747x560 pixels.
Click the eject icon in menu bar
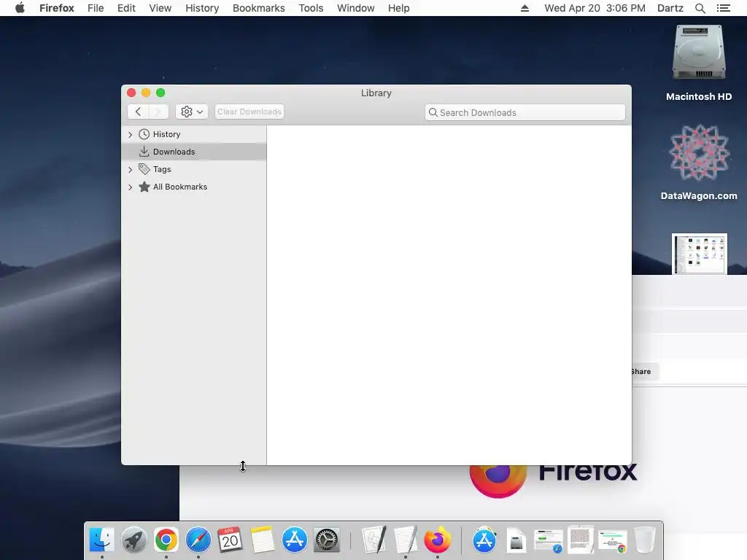pyautogui.click(x=525, y=8)
